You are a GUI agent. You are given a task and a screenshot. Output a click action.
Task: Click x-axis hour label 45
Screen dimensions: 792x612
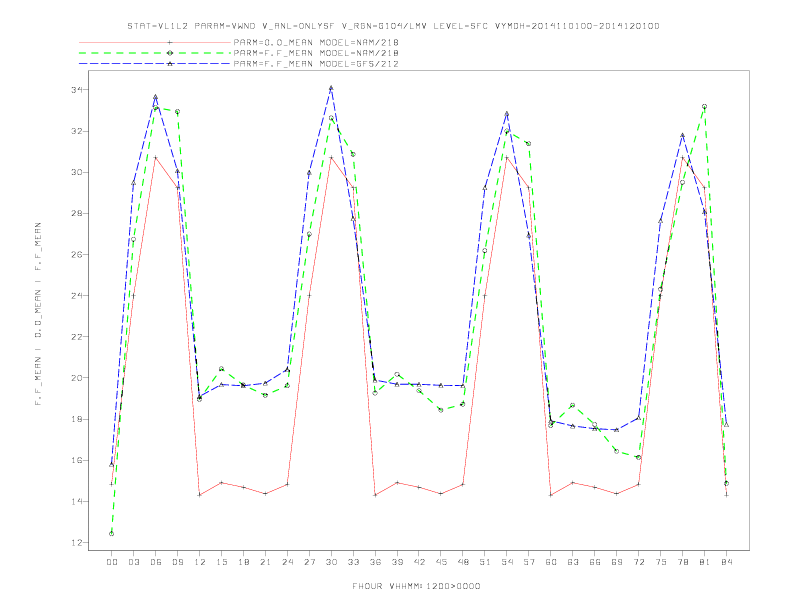click(441, 562)
